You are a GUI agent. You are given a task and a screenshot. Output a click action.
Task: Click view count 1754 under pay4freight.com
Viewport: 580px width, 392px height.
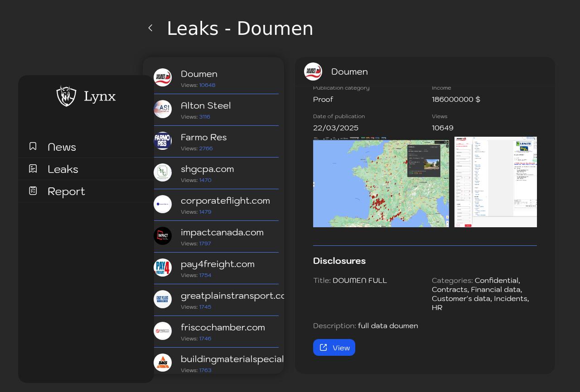coord(205,275)
